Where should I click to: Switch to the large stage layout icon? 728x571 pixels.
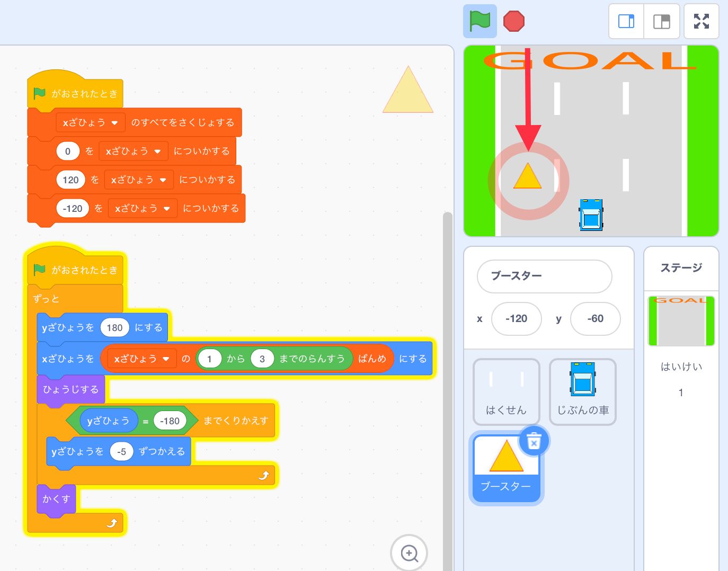coord(662,21)
